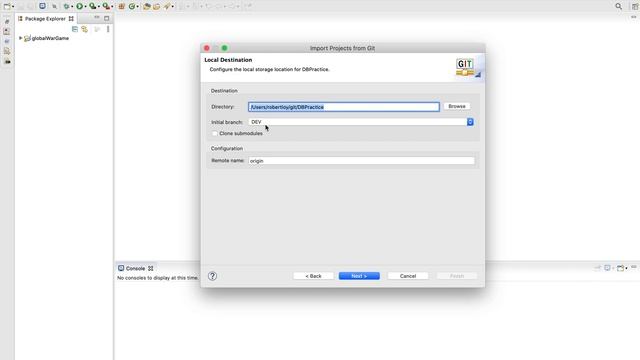Click the Open Console icon
The width and height of the screenshot is (640, 360).
[x=620, y=268]
